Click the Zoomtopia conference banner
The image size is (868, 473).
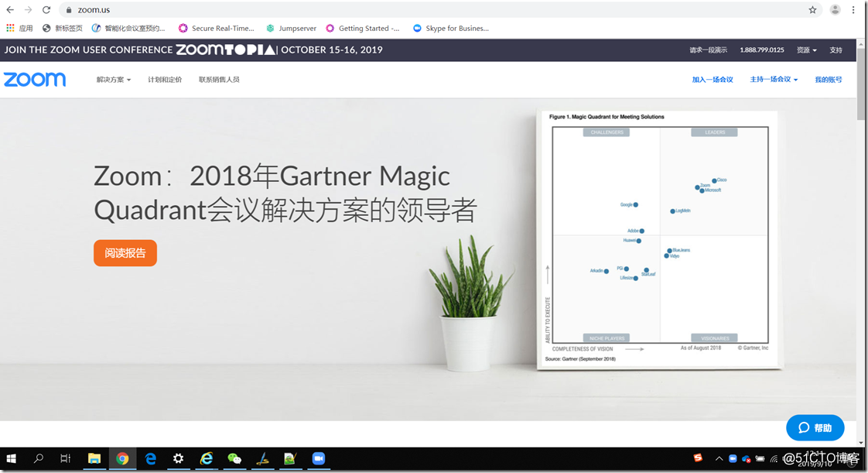click(x=193, y=50)
